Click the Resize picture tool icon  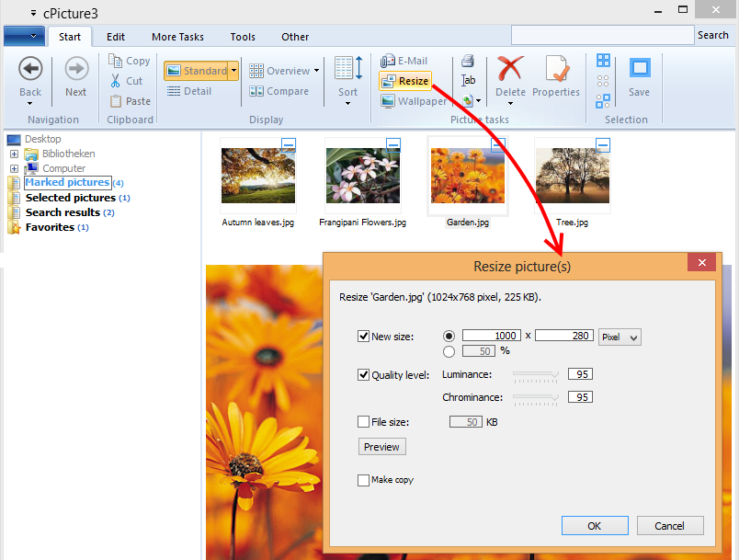[x=388, y=81]
